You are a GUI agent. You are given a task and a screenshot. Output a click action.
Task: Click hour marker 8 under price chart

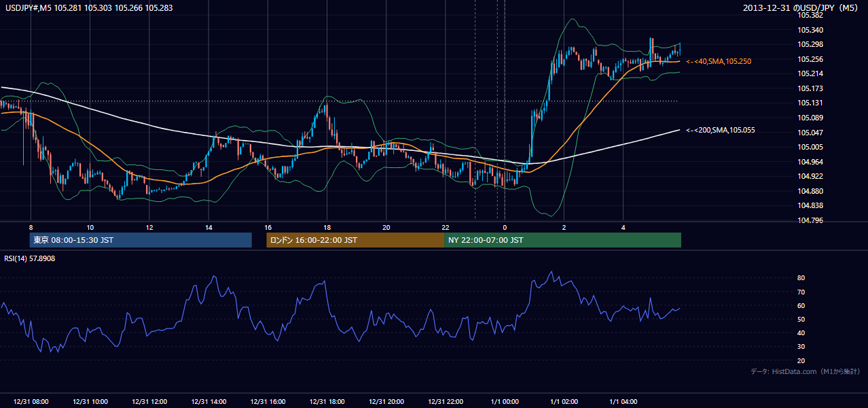[x=31, y=227]
